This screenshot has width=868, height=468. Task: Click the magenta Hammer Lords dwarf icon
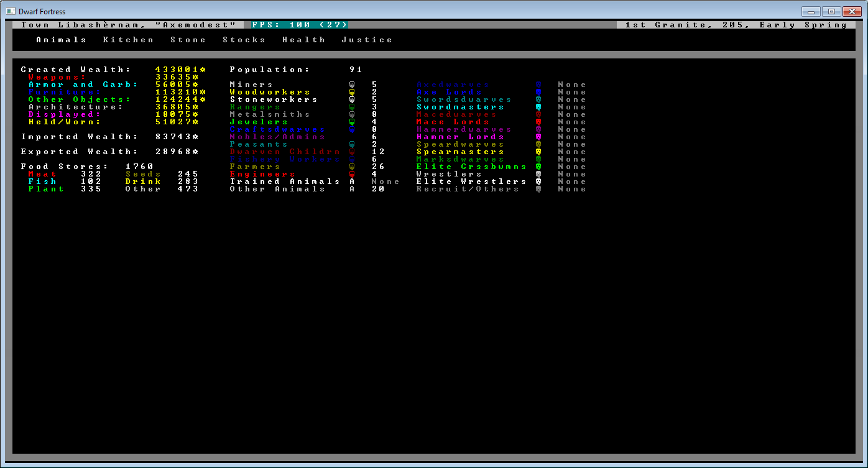click(538, 137)
